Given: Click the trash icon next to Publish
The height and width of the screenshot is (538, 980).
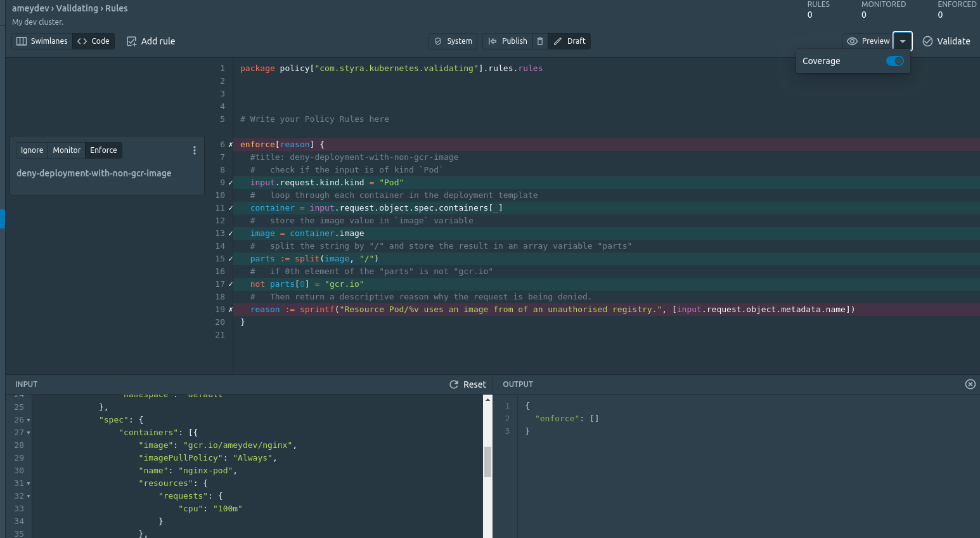Looking at the screenshot, I should (x=540, y=41).
